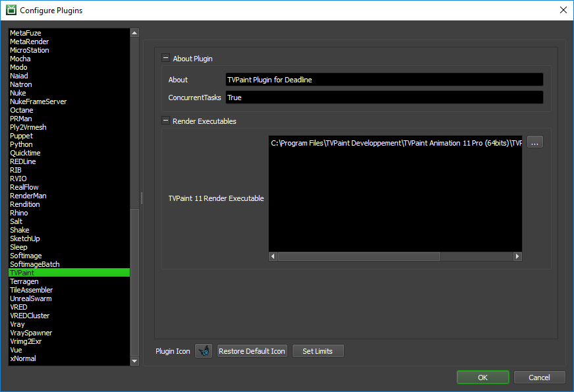Select MetaRender in the plugin list

point(69,42)
